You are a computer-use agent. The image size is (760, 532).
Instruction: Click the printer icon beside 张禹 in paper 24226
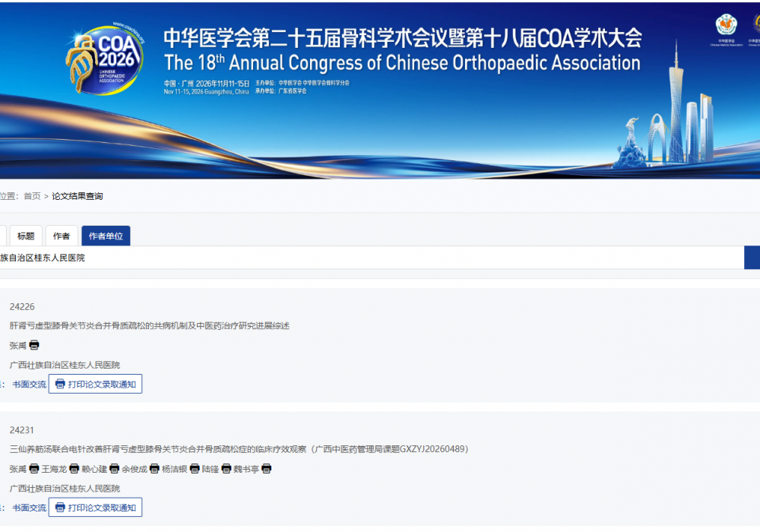34,346
